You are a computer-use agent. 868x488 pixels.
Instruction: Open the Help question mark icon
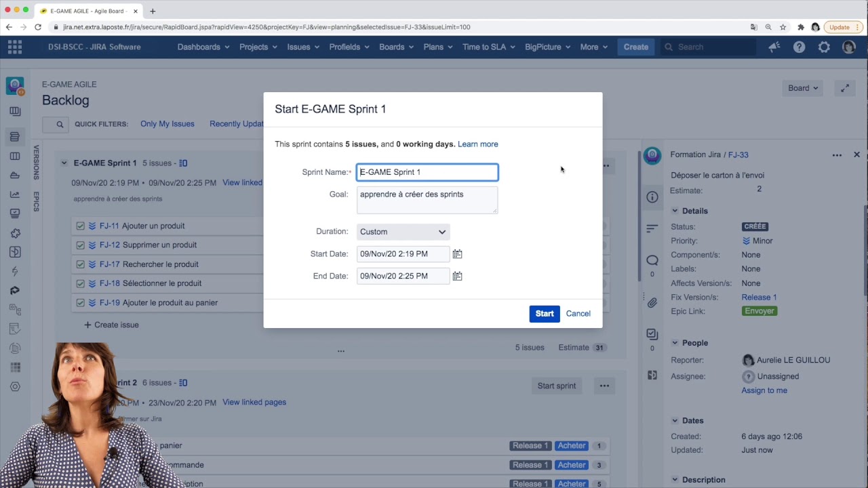800,47
